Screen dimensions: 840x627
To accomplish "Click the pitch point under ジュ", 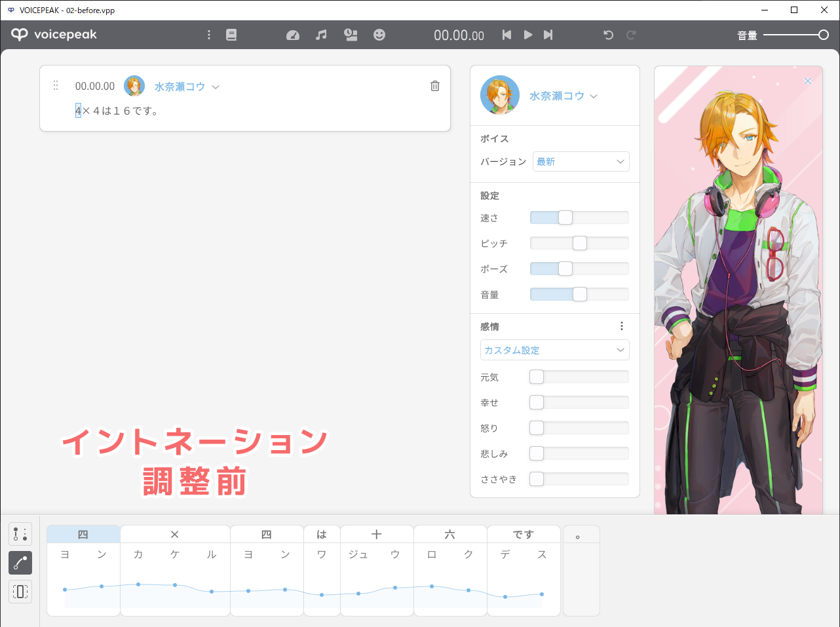I will 358,594.
